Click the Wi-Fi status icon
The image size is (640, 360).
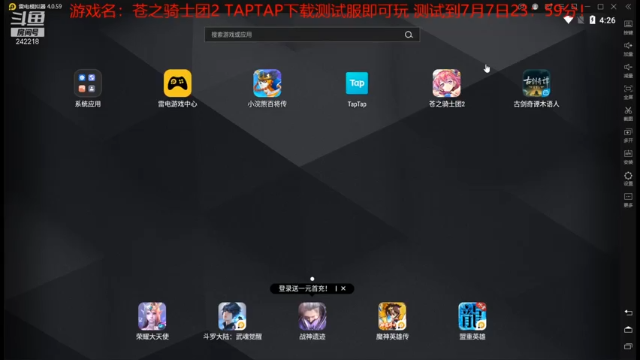click(568, 20)
